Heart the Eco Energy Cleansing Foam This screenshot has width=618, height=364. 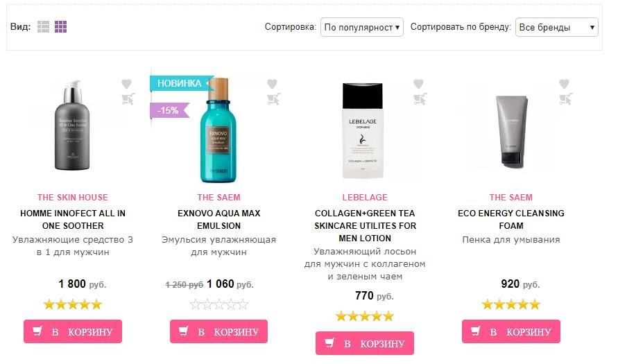click(x=564, y=84)
